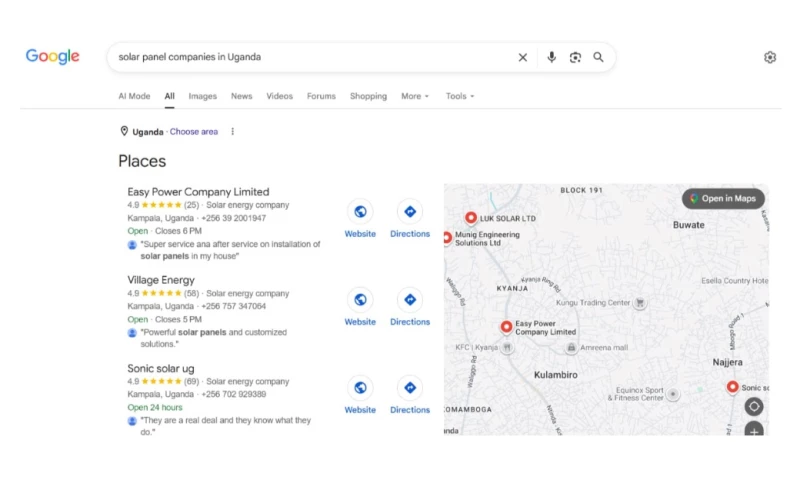
Task: Open Google Lens image search icon
Action: point(575,57)
